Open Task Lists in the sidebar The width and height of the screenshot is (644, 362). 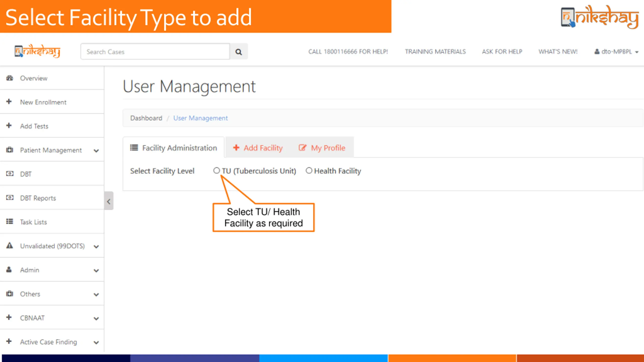[x=52, y=222]
